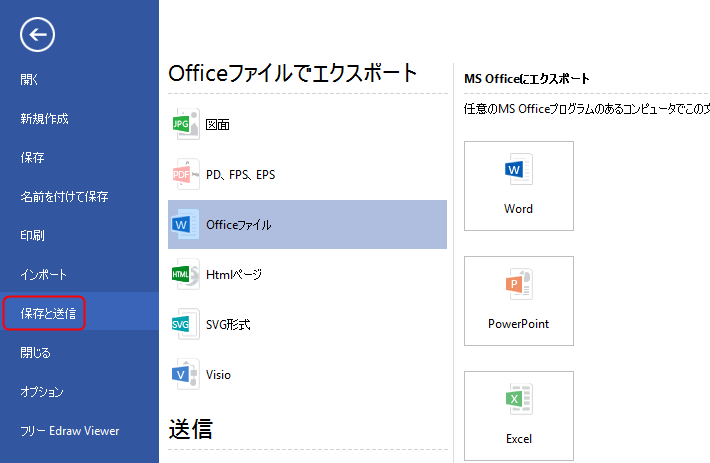Image resolution: width=710 pixels, height=463 pixels.
Task: Click the Word icon beside Officeファイル
Action: [185, 224]
